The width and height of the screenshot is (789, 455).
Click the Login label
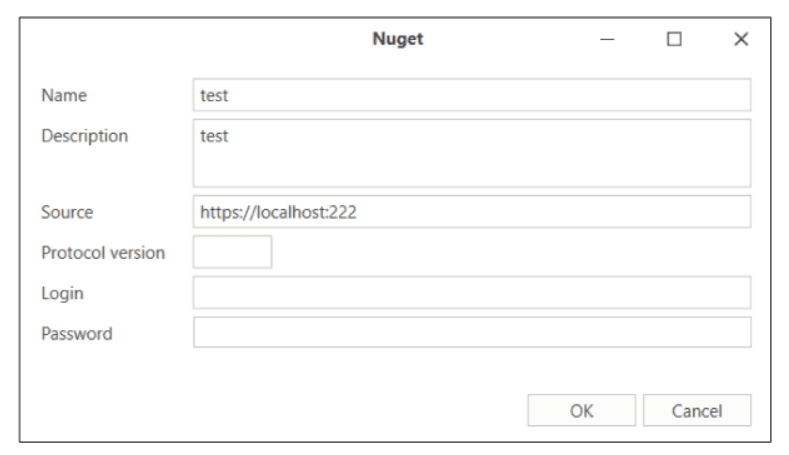pos(61,293)
